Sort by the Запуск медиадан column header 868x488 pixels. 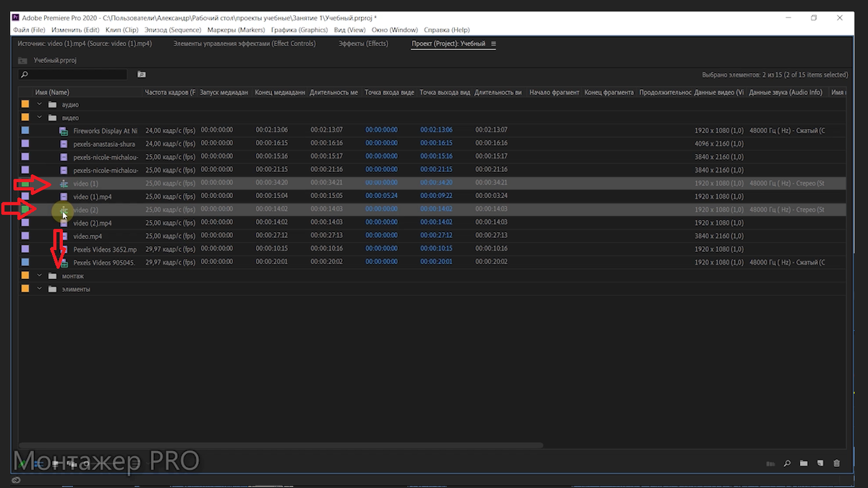[x=224, y=93]
